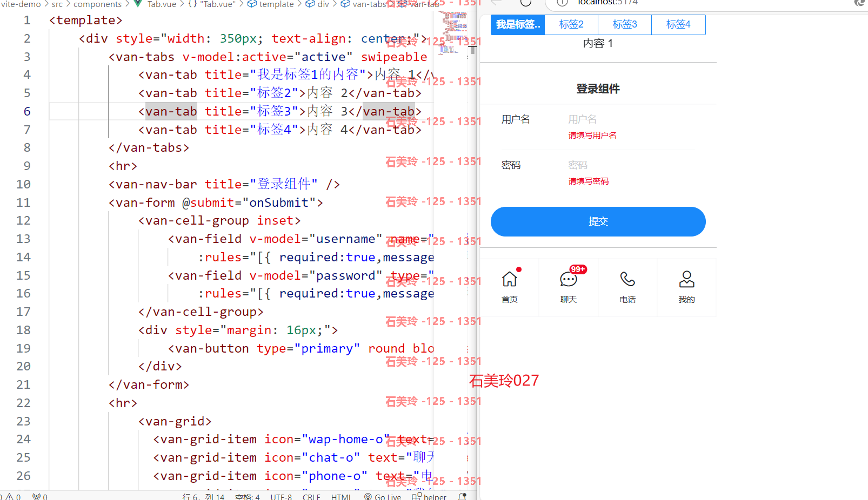
Task: Select the src breadcrumb folder
Action: coord(57,4)
